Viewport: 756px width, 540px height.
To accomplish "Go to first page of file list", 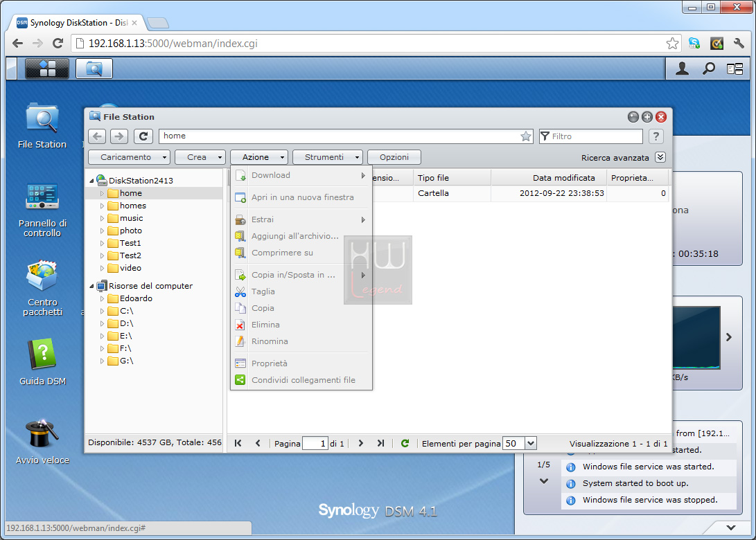I will (x=238, y=443).
